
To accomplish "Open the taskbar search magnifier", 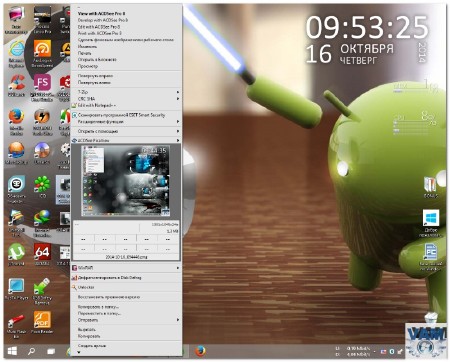I will point(31,351).
